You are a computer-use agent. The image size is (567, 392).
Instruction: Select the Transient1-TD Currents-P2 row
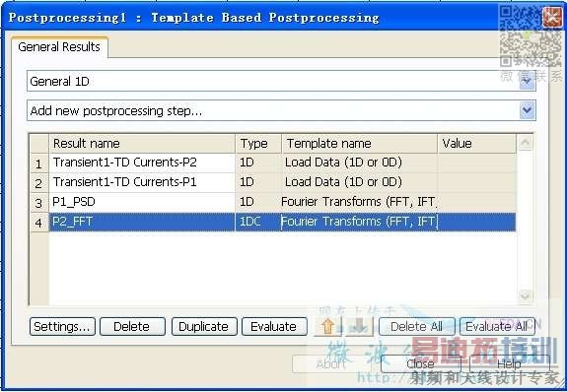click(273, 163)
